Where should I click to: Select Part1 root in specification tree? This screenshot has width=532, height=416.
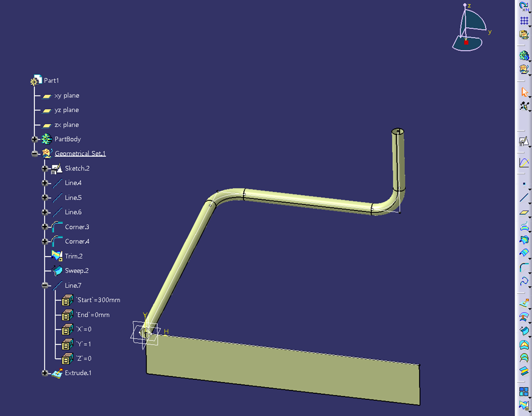tap(51, 81)
